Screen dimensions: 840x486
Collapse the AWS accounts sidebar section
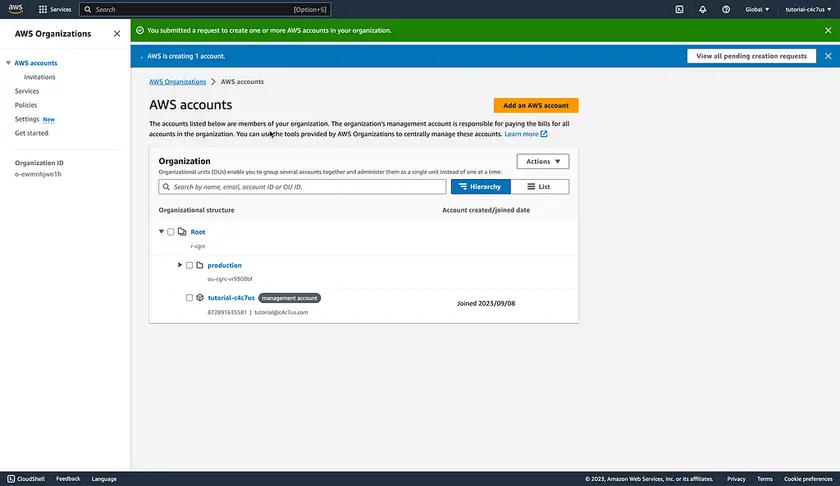(8, 63)
